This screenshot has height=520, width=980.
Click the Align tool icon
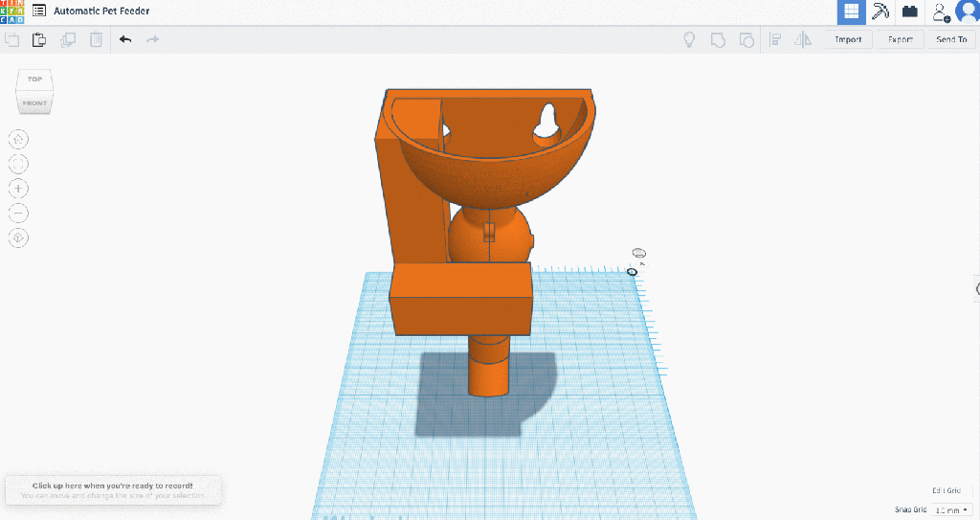(776, 39)
